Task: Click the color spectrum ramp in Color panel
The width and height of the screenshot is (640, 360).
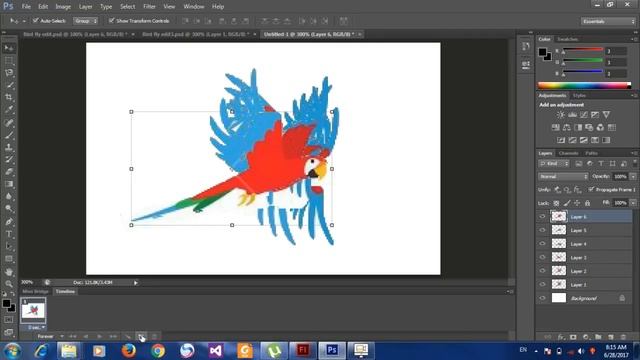Action: point(584,85)
